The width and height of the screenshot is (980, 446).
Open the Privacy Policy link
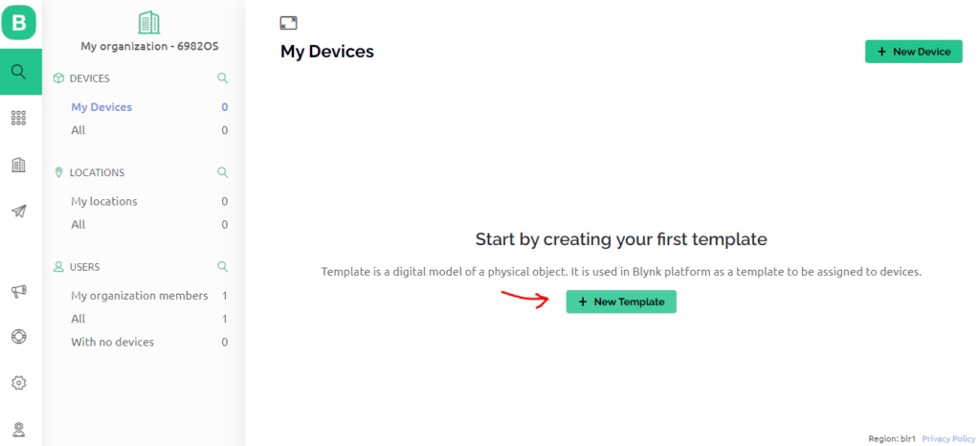[x=948, y=438]
